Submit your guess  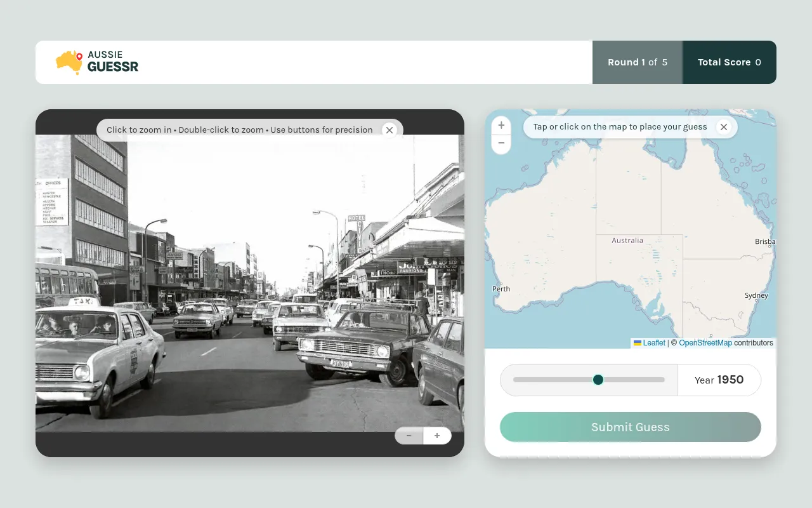click(631, 427)
